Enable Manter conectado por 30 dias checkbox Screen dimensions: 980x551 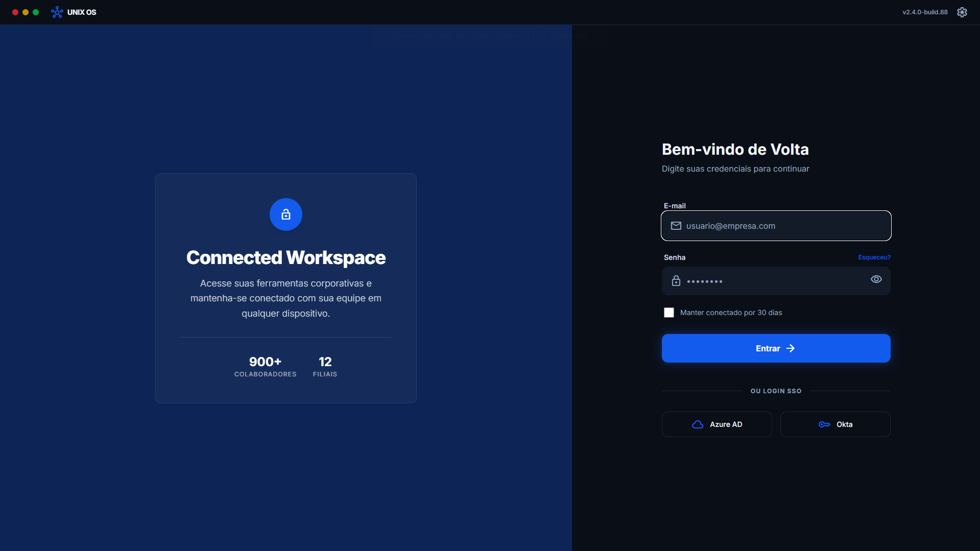click(668, 313)
